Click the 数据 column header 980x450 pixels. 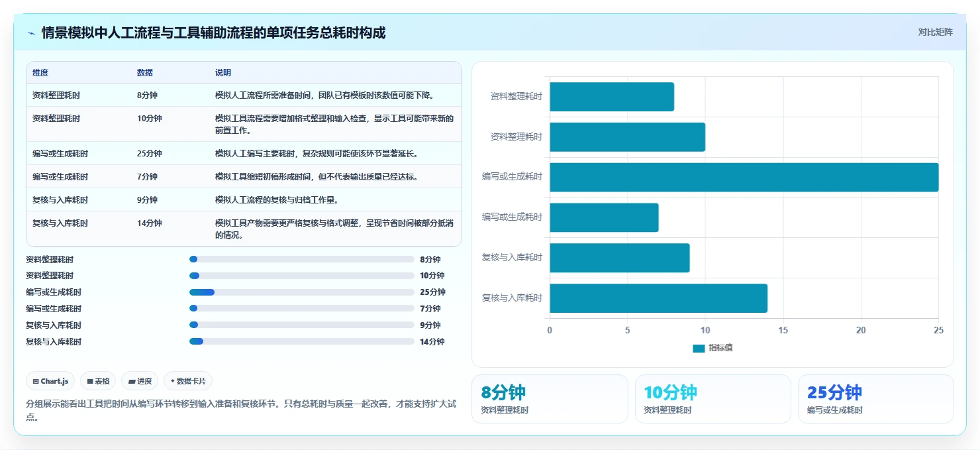[145, 73]
